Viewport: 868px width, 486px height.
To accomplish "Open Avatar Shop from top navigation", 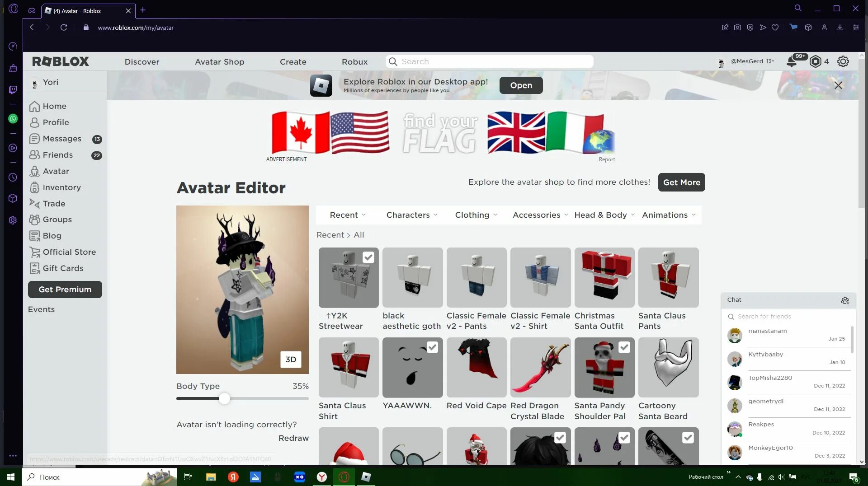I will (220, 62).
